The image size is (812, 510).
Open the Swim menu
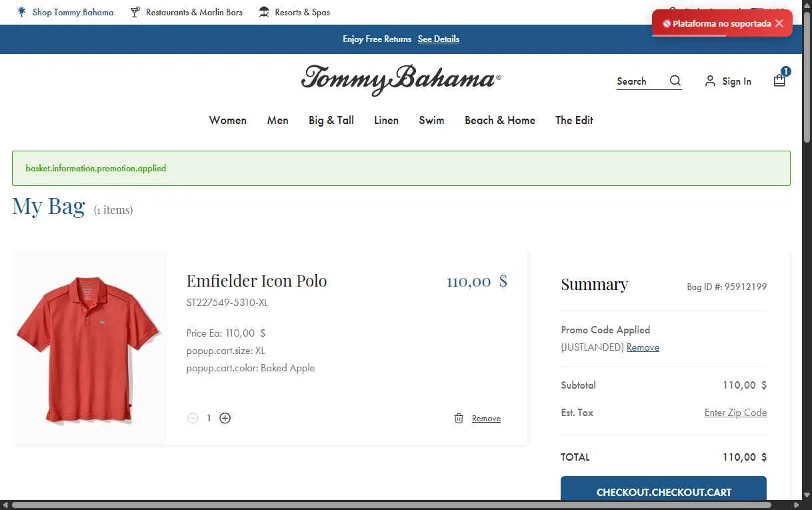click(x=431, y=120)
